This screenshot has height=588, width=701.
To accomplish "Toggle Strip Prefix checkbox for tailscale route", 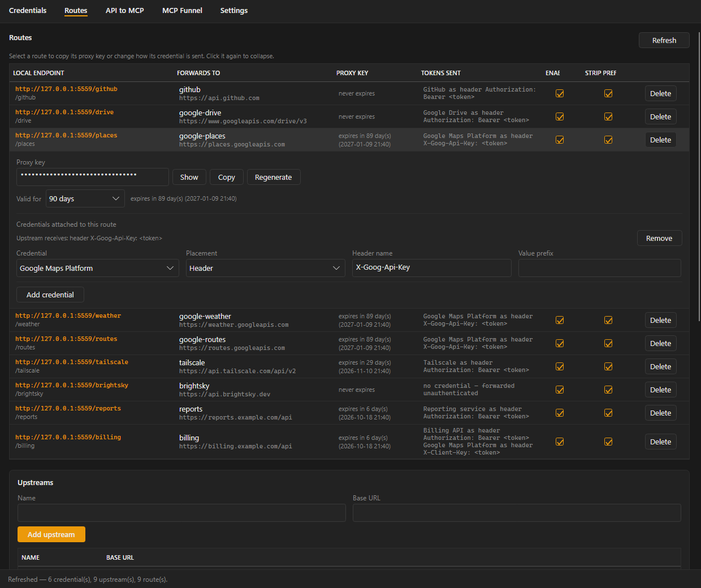I will pos(608,366).
